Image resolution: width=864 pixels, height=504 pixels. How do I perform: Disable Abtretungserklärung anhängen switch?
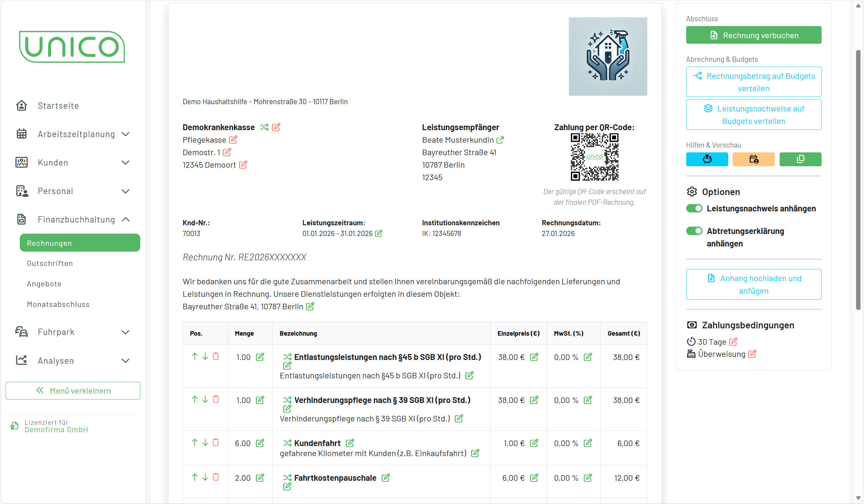pyautogui.click(x=694, y=231)
